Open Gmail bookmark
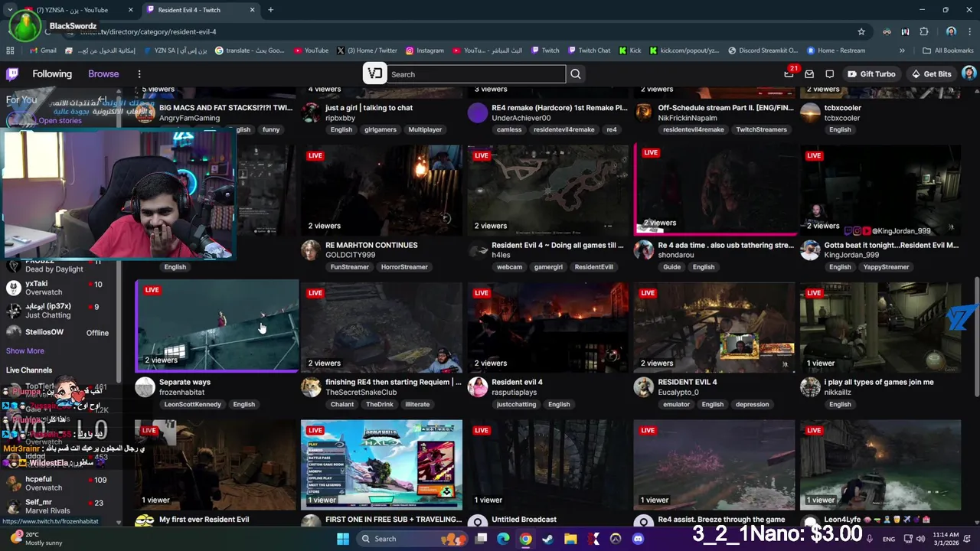980x551 pixels. pos(43,51)
